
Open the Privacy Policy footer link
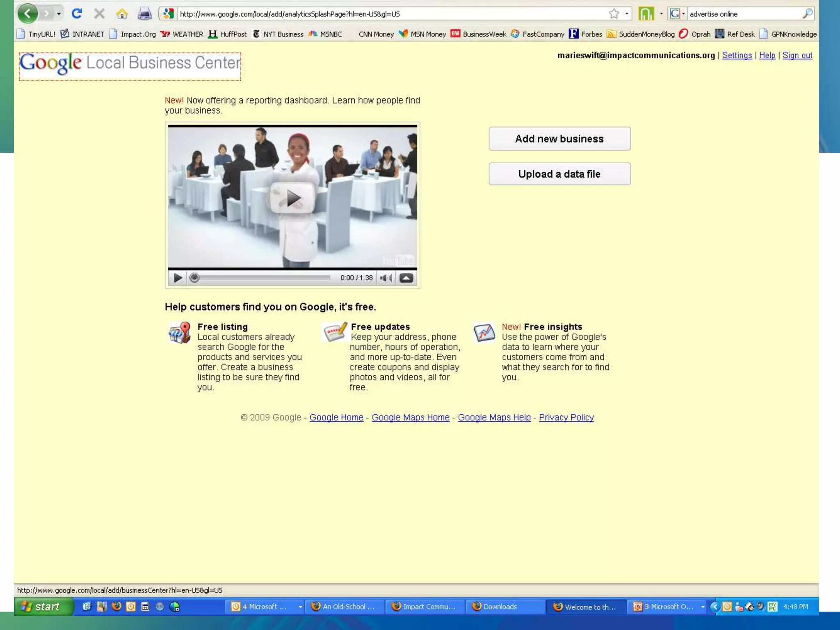click(x=566, y=418)
